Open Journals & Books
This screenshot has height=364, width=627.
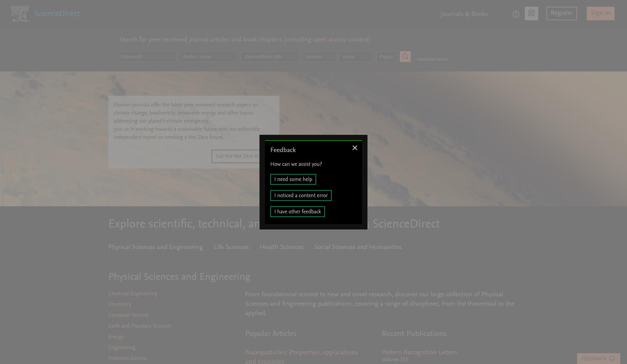tap(464, 14)
